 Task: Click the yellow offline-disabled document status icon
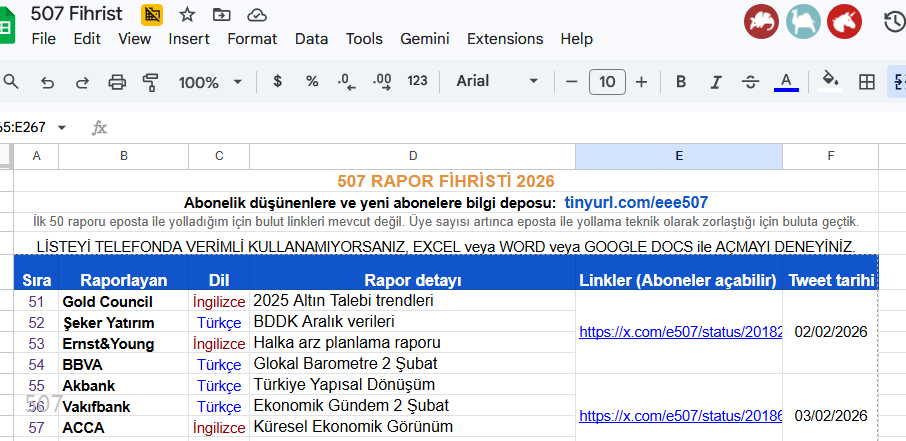tap(152, 14)
